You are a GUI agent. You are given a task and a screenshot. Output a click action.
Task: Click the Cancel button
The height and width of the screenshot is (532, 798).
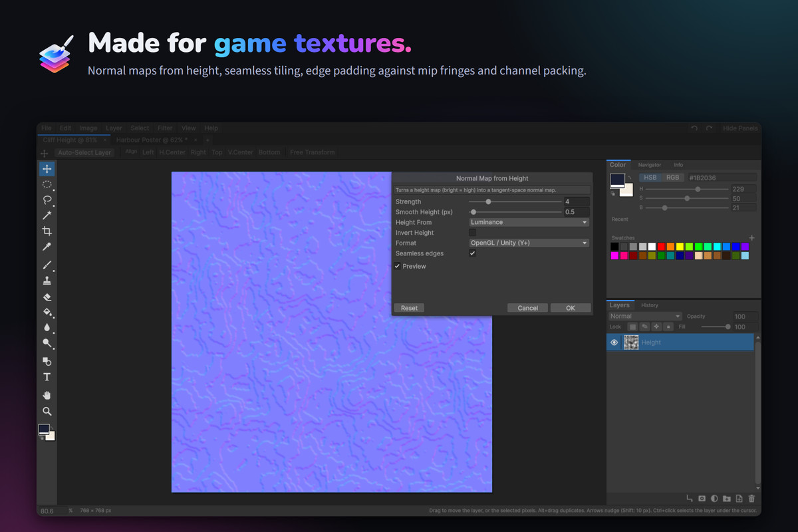click(x=527, y=308)
